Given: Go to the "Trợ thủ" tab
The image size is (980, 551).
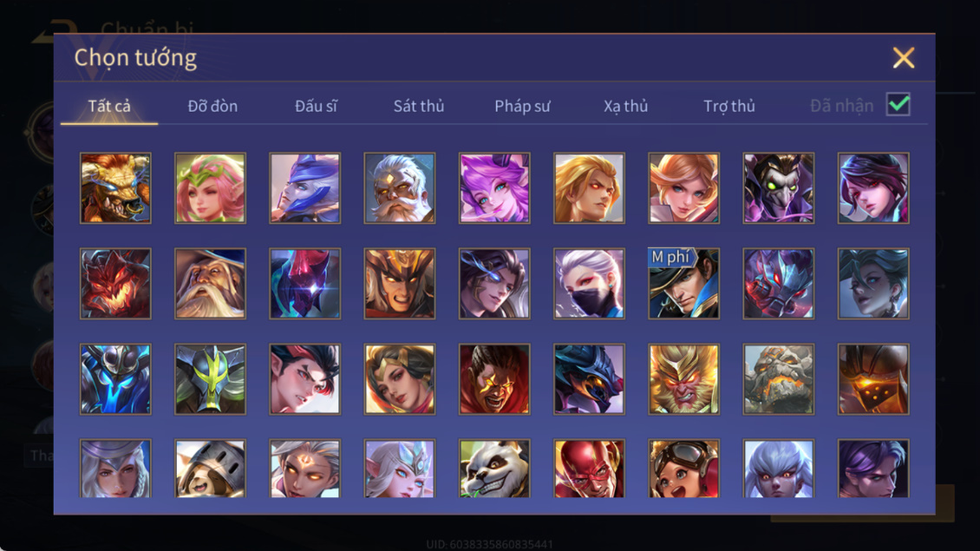Looking at the screenshot, I should click(729, 107).
